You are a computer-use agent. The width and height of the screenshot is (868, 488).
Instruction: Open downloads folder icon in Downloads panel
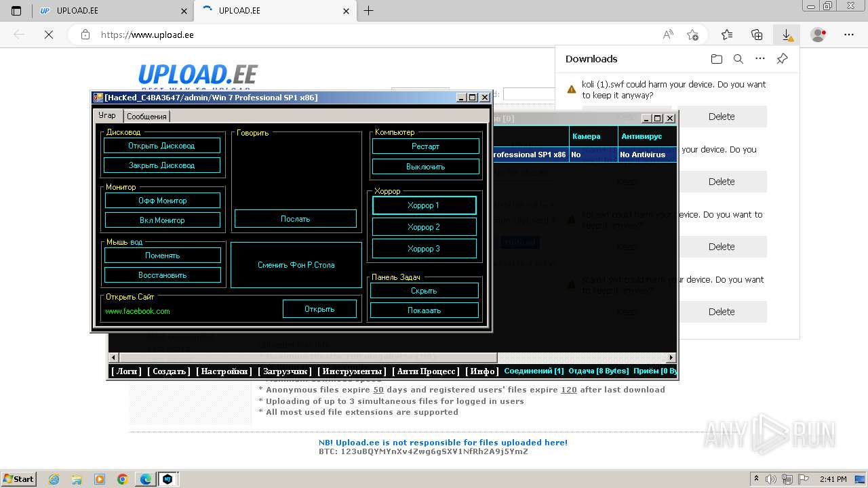point(717,59)
